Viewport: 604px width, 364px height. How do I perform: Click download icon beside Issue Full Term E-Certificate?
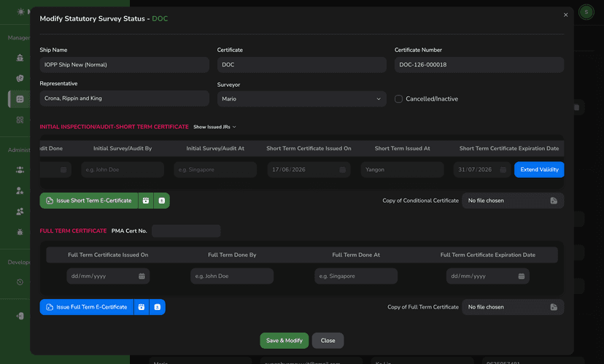(157, 307)
